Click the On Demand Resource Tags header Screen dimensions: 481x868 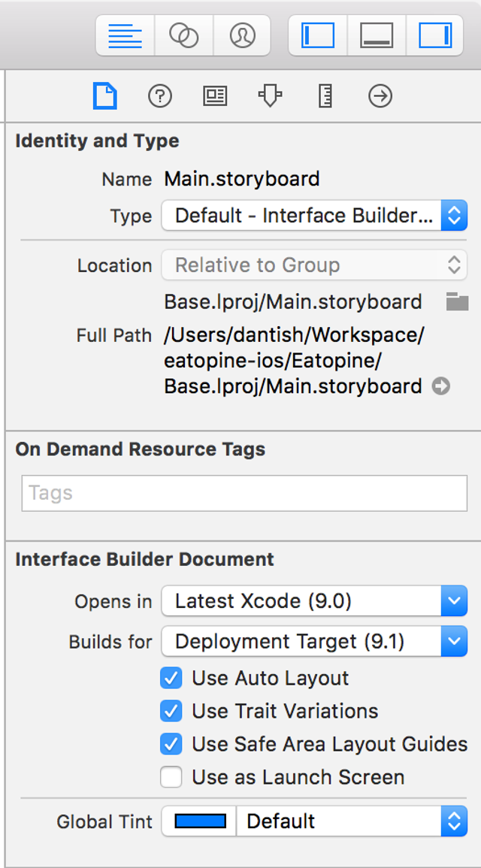coord(140,449)
